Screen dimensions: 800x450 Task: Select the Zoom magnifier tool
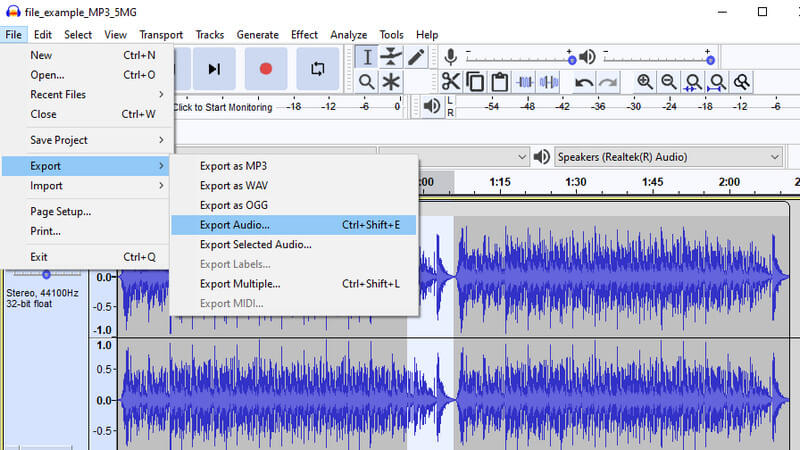[x=366, y=82]
